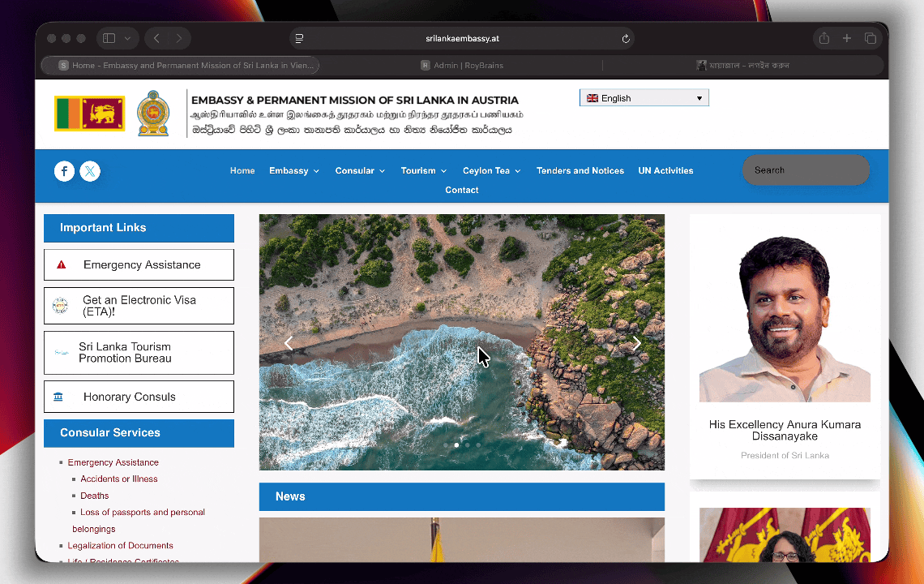
Task: Click the News section header
Action: click(462, 496)
